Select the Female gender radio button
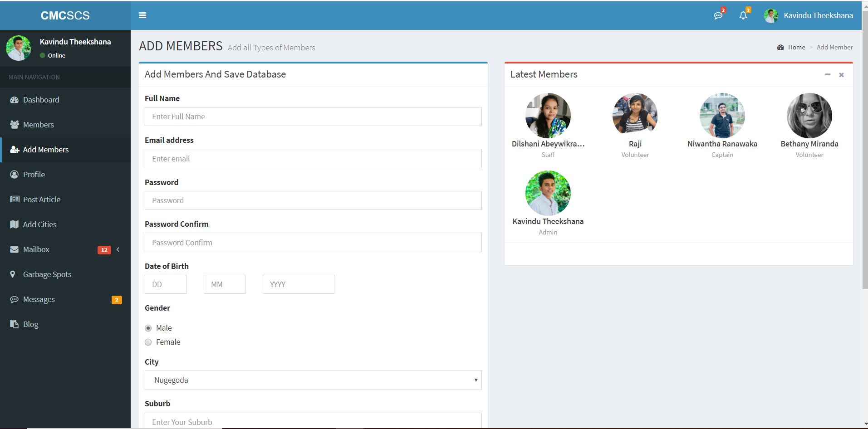 148,342
